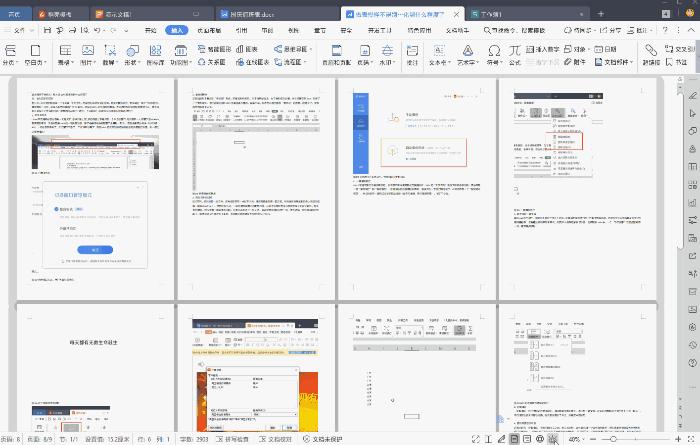Click the command search field

[514, 30]
